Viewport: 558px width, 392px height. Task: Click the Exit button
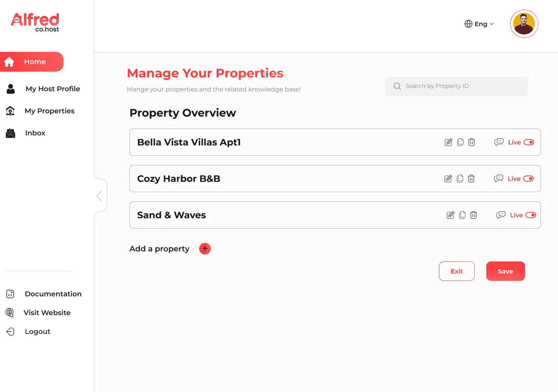[x=456, y=271]
